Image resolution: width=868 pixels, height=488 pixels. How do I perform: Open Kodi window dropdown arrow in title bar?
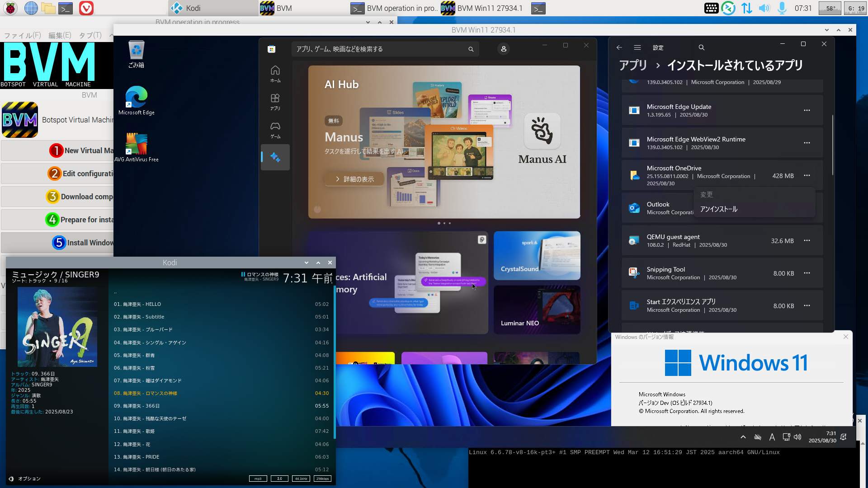307,263
